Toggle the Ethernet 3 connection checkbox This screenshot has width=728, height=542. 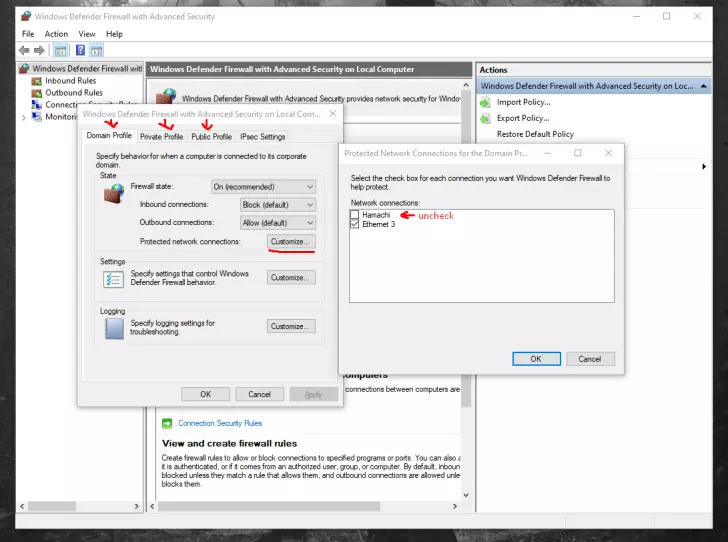(355, 224)
